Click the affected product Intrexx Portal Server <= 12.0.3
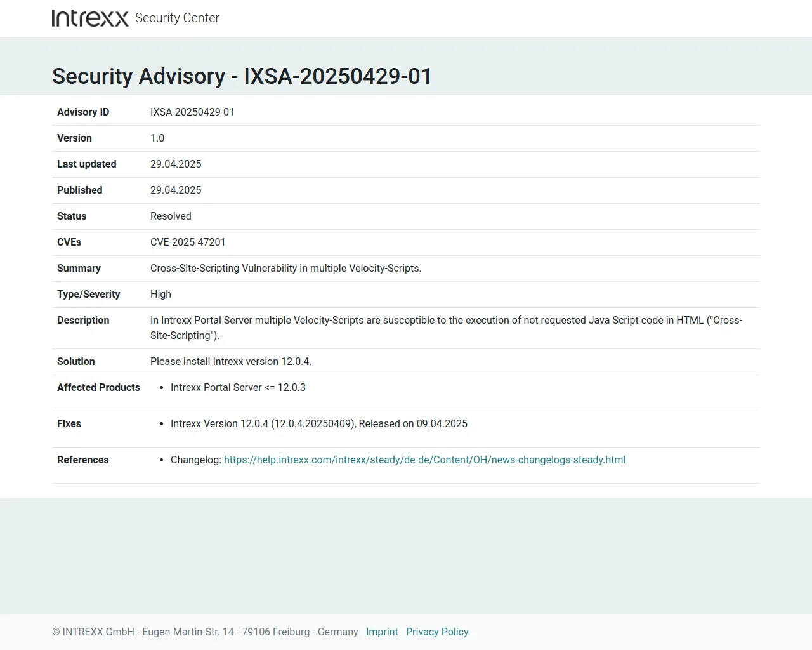 [x=238, y=387]
